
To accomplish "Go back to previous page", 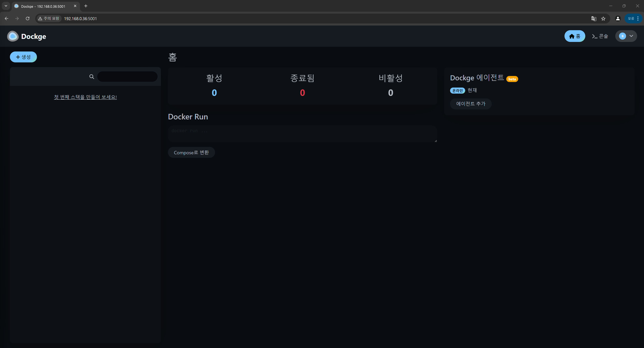I will tap(7, 18).
